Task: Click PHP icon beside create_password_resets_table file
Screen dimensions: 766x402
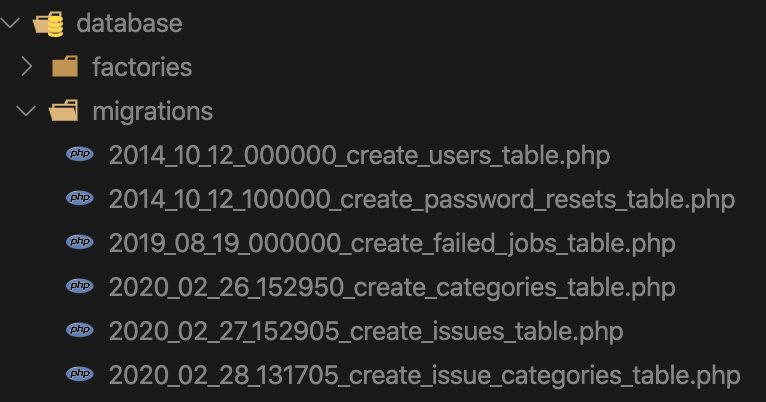Action: [x=80, y=198]
